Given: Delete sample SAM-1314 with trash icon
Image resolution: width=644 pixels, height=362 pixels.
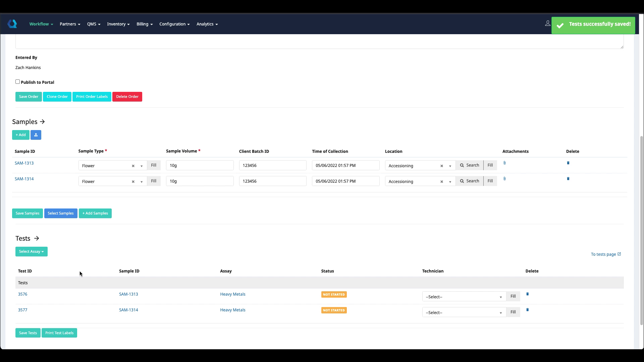Looking at the screenshot, I should (x=568, y=179).
